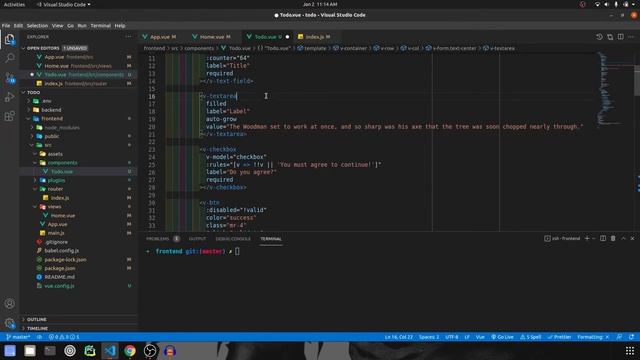Open Accounts menu in activity bar
The height and width of the screenshot is (360, 640).
[x=9, y=303]
